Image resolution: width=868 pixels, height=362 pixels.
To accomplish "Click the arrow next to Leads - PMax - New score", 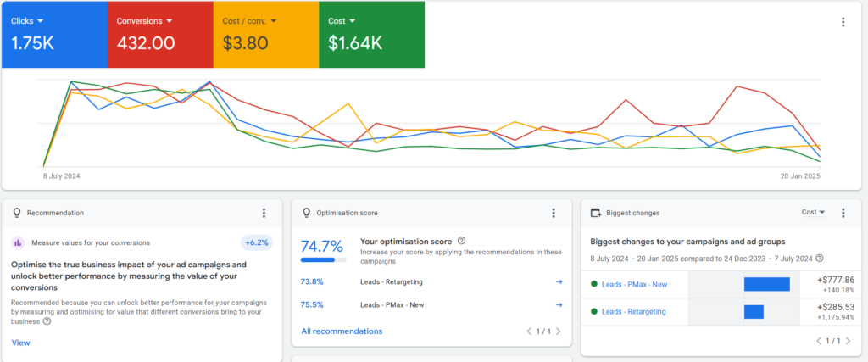I will coord(559,305).
